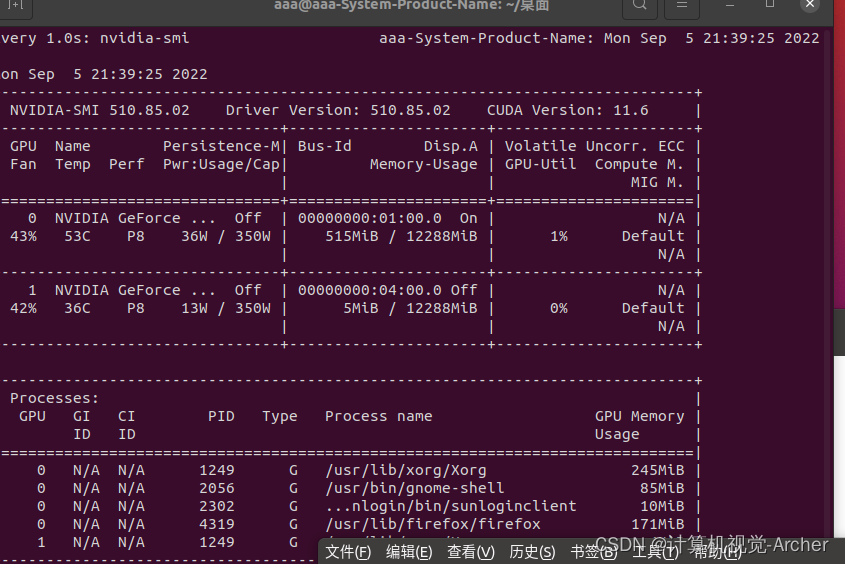Select process '/usr/lib/xorg/Xorg' using 245MiB
845x564 pixels.
point(405,470)
